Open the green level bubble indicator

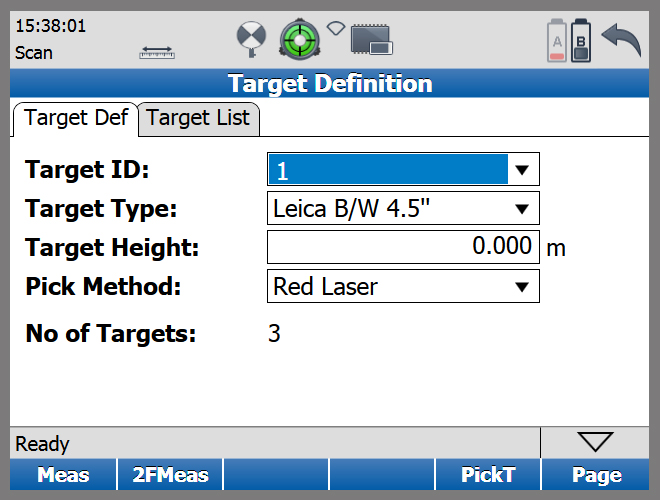[299, 38]
